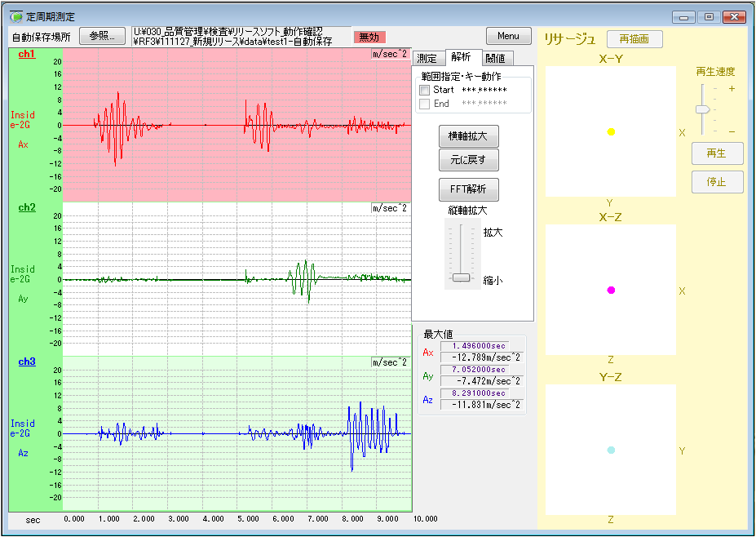Enable the Start range checkbox

(x=424, y=91)
